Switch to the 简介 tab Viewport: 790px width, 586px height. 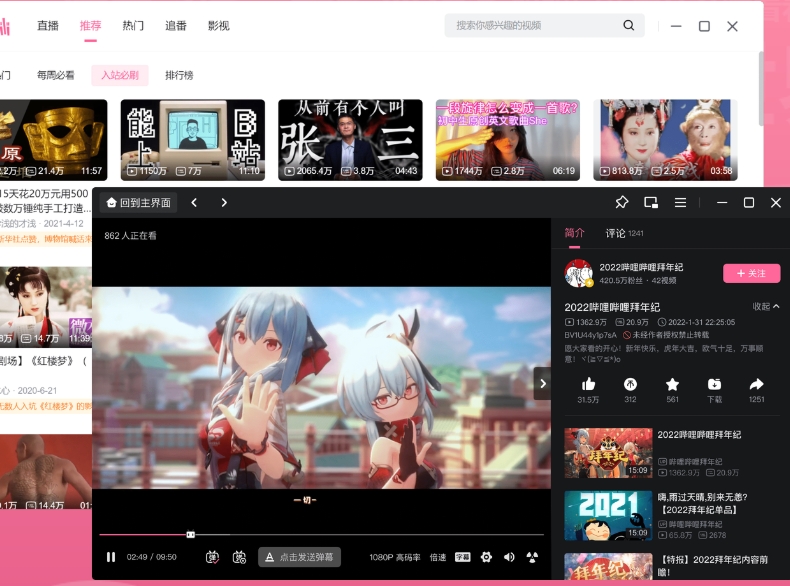coord(574,233)
